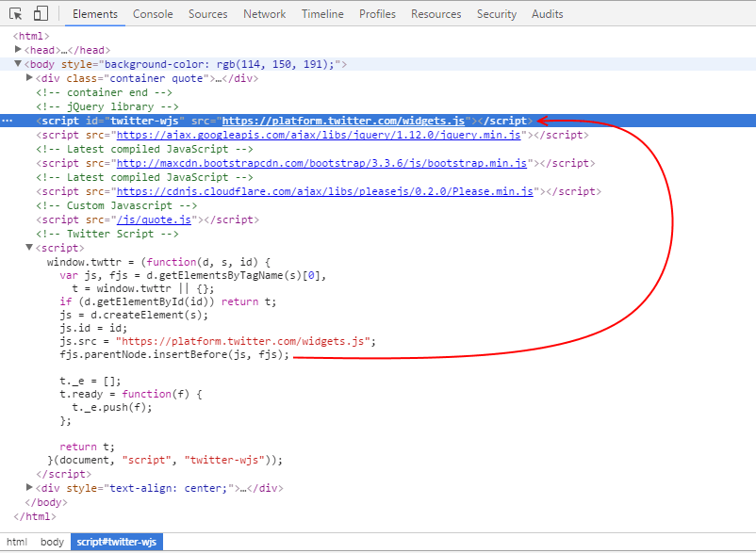Toggle the device mode icon
Image resolution: width=756 pixels, height=553 pixels.
click(41, 14)
